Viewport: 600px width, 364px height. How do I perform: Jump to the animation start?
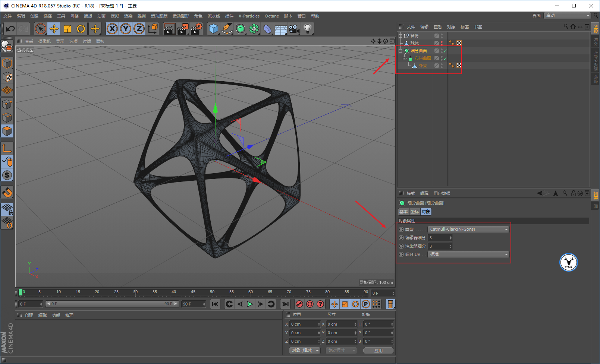click(x=215, y=304)
